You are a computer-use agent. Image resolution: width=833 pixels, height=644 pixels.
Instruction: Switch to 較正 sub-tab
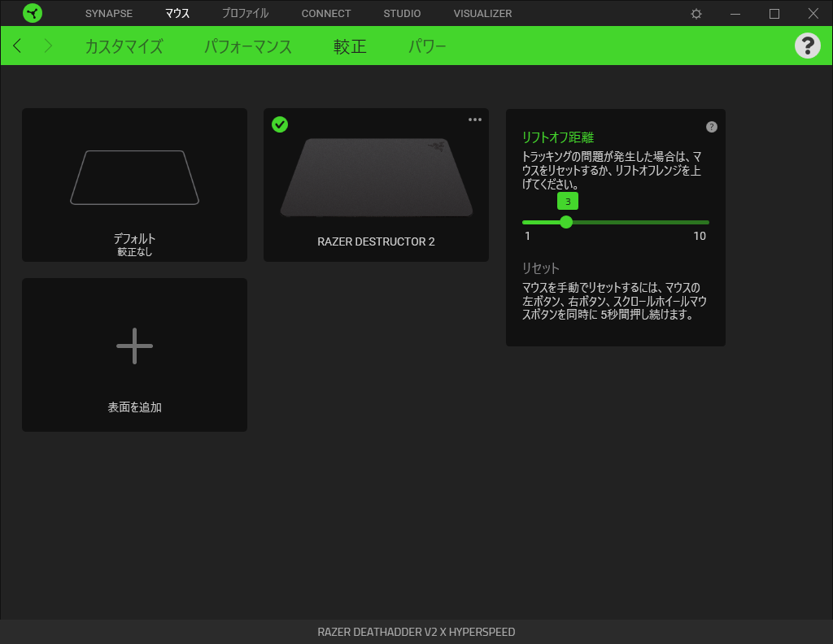(350, 46)
